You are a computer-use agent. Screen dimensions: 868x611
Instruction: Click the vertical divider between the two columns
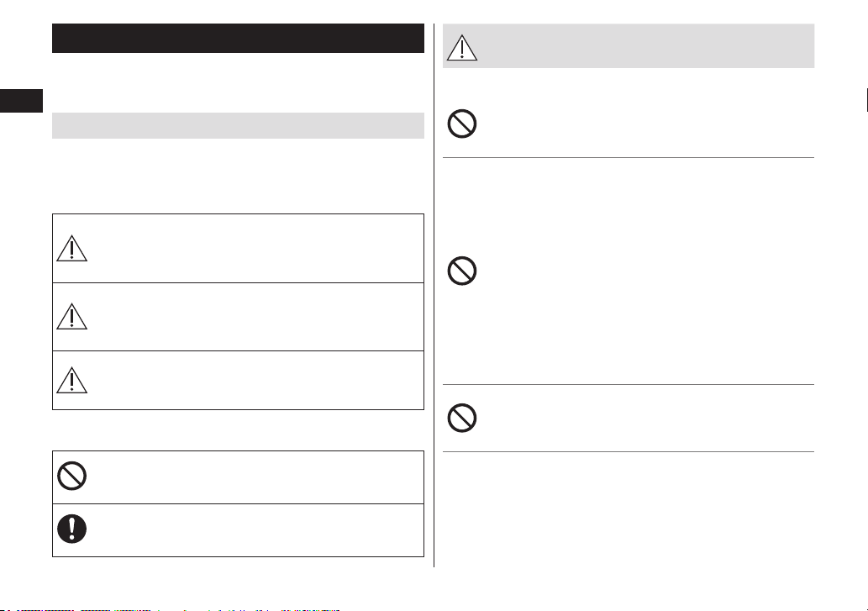pyautogui.click(x=434, y=296)
